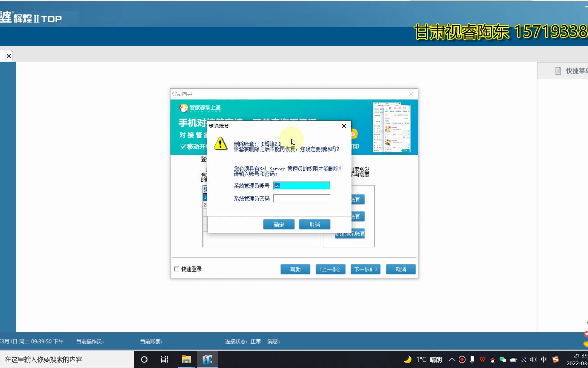Click 确定 to confirm account set deletion
Image resolution: width=588 pixels, height=368 pixels.
(x=279, y=225)
